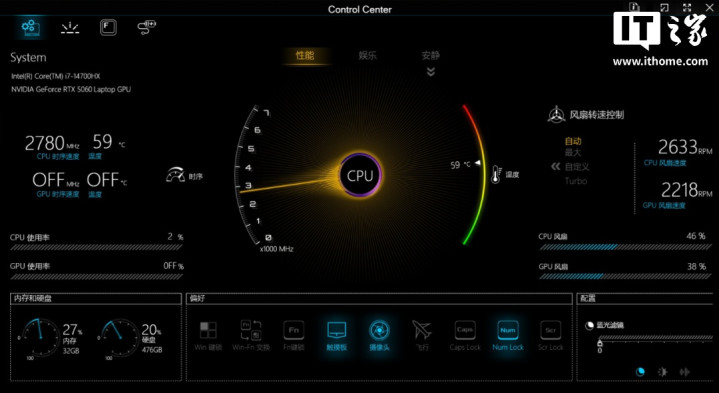Select the 最大 maximum fan mode
This screenshot has width=719, height=393.
tap(573, 152)
